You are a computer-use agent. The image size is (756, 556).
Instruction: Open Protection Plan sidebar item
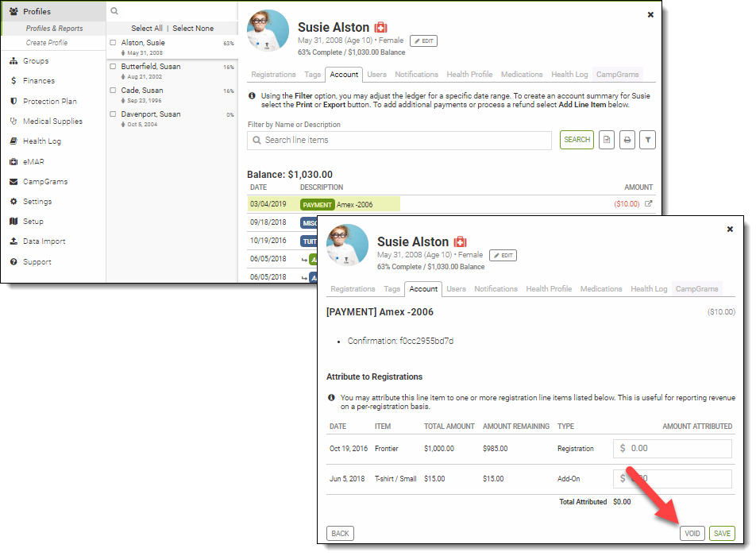point(49,102)
